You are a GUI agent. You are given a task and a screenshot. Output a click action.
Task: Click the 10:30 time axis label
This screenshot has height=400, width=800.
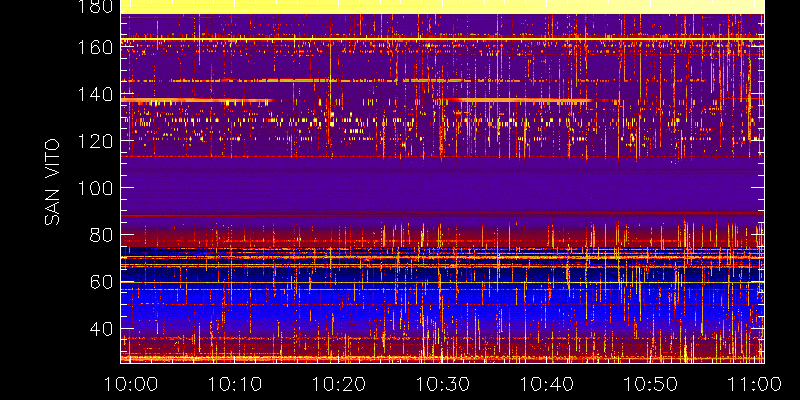(442, 383)
